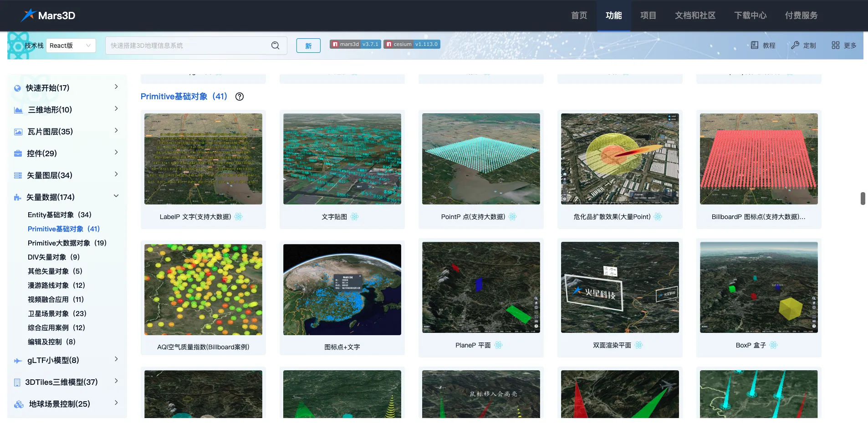Image resolution: width=868 pixels, height=434 pixels.
Task: Click the 矢量数据 sidebar icon
Action: tap(17, 197)
